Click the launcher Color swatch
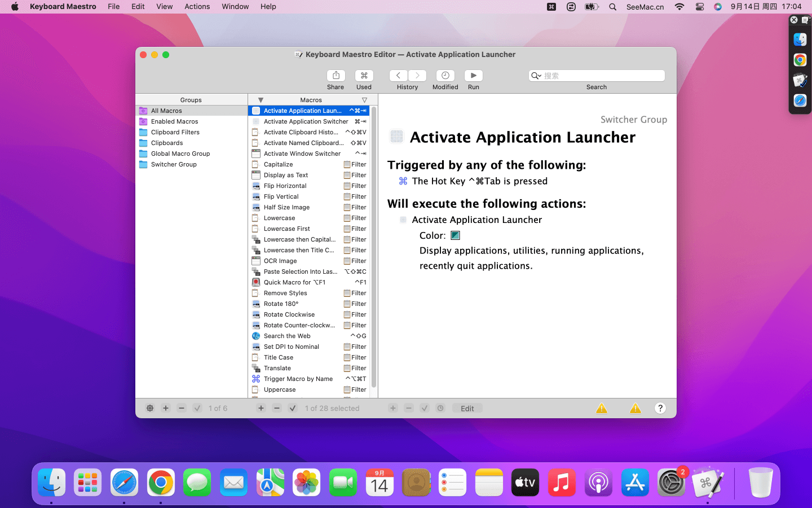Screen dimensions: 812x508 456,235
